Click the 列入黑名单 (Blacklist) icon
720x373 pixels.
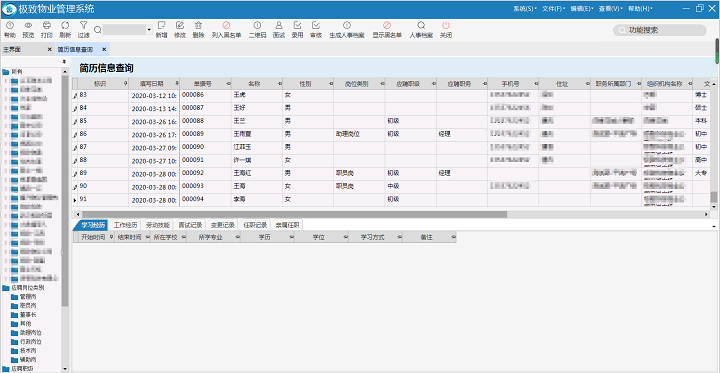(226, 26)
